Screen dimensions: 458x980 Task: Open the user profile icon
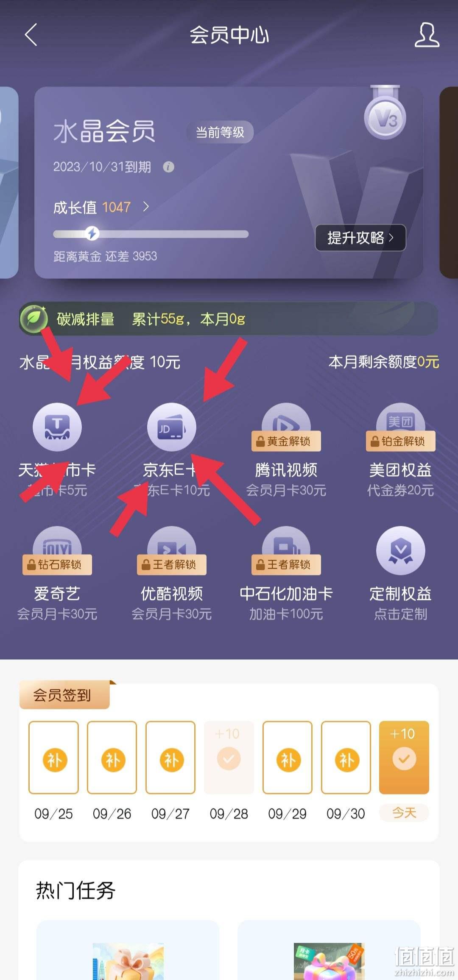[x=427, y=35]
